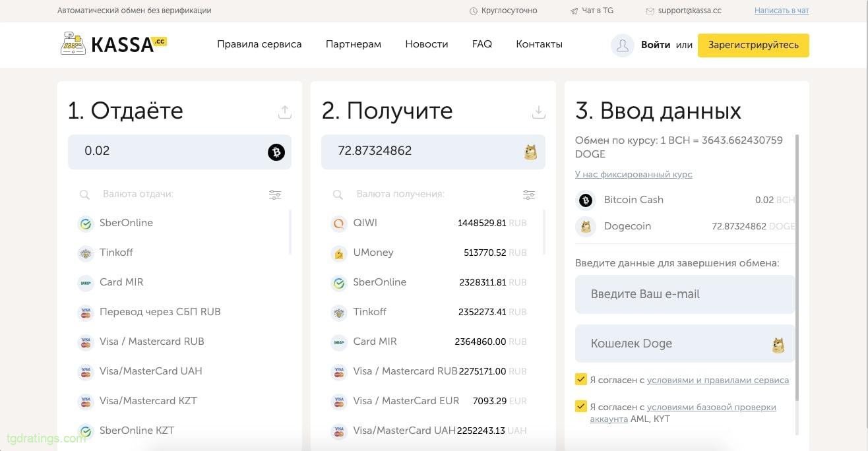Screen dimensions: 868x451
Task: Open FAQ menu item
Action: 482,44
